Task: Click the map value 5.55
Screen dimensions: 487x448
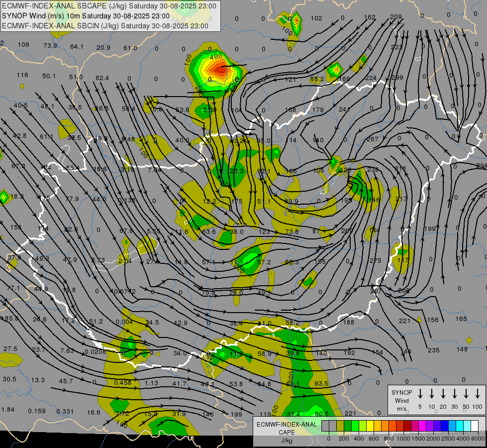Action: click(x=153, y=231)
